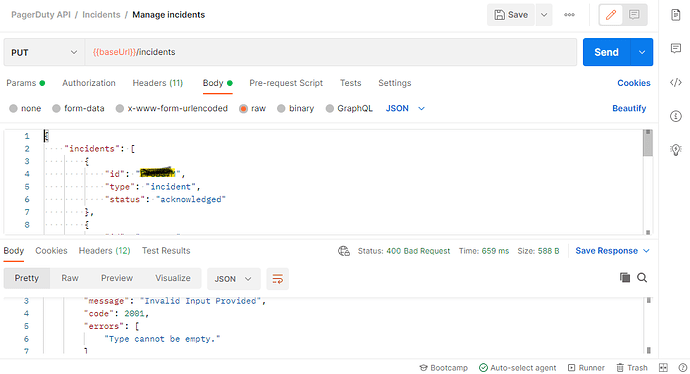Open the response Body tab
This screenshot has height=374, width=690.
(14, 251)
